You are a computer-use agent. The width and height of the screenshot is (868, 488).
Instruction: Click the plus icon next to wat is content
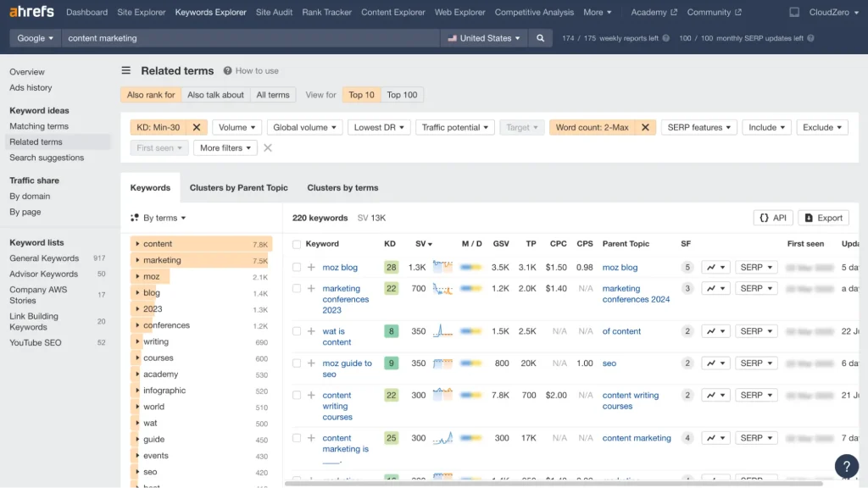point(312,330)
